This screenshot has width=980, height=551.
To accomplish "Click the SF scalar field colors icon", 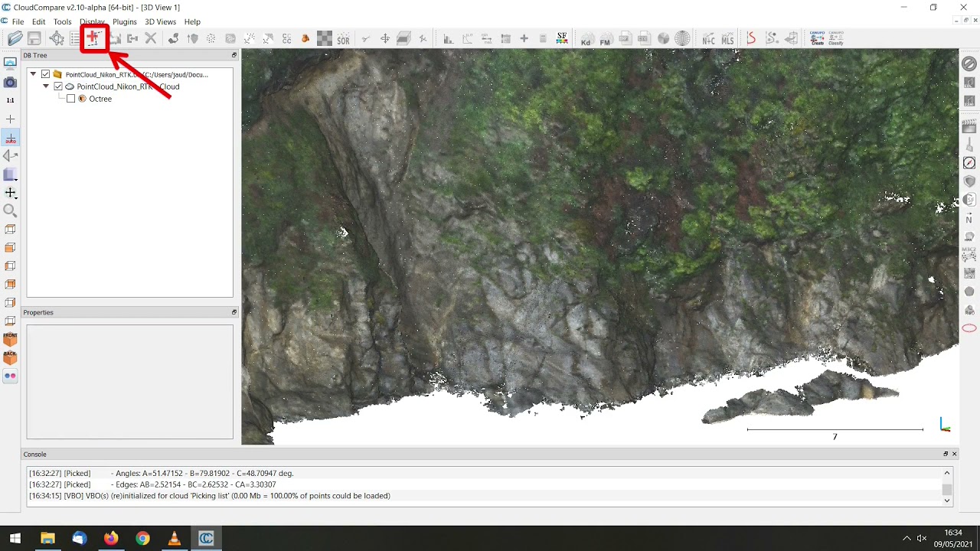I will [x=562, y=38].
